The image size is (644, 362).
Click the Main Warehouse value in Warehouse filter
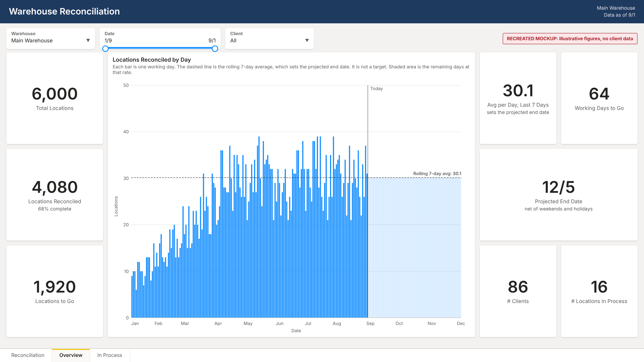tap(32, 40)
